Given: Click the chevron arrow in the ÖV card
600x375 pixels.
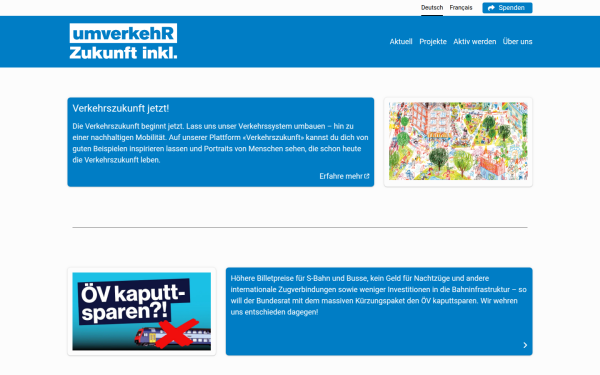Looking at the screenshot, I should [525, 345].
